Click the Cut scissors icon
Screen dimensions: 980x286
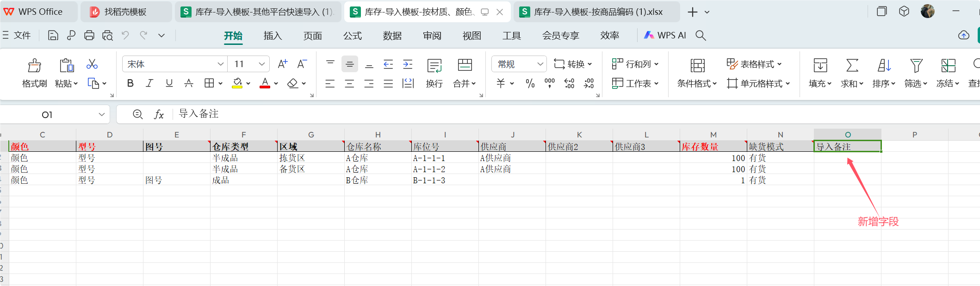tap(92, 64)
